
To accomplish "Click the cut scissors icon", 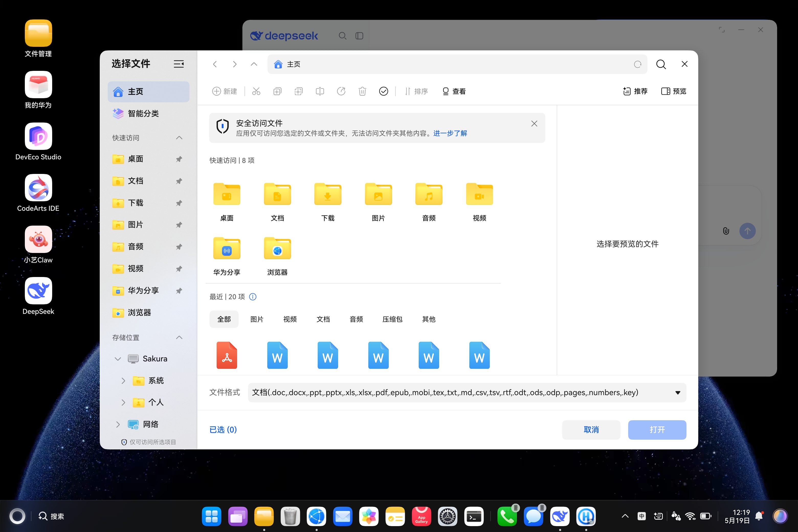I will point(256,91).
